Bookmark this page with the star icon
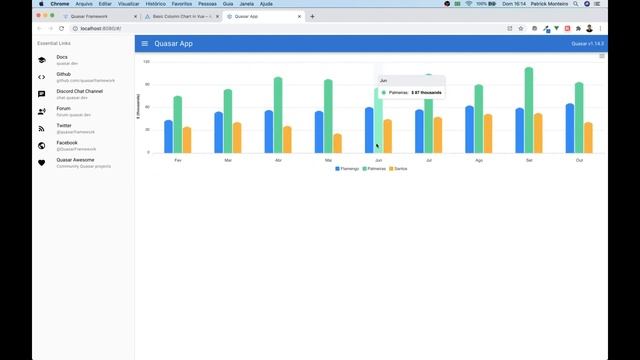Image resolution: width=640 pixels, height=360 pixels. [521, 29]
